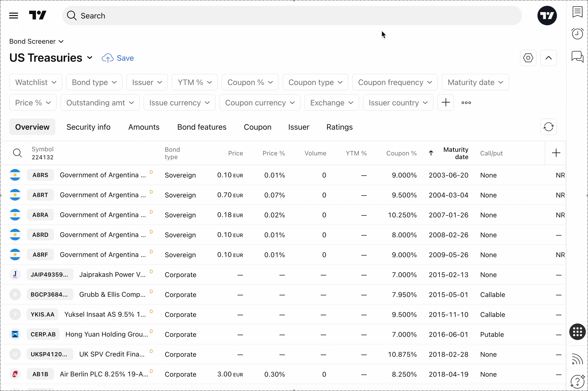The height and width of the screenshot is (391, 588).
Task: Open the watchlist panel icon
Action: point(577,12)
